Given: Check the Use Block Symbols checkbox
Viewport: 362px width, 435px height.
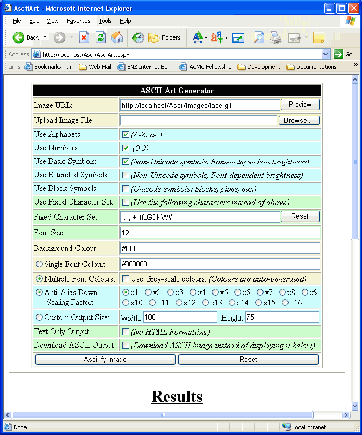Looking at the screenshot, I should 125,189.
